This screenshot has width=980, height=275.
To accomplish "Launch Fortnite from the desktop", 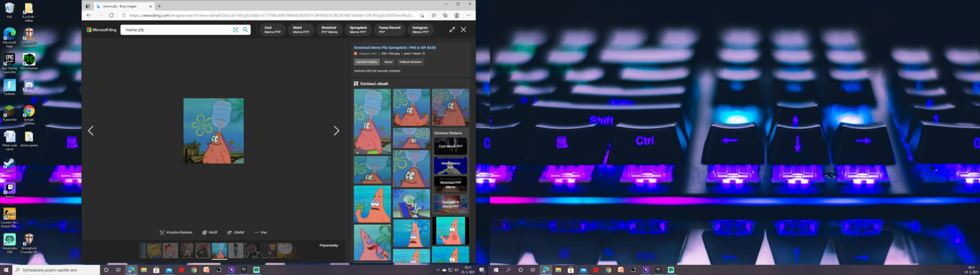I will 9,87.
